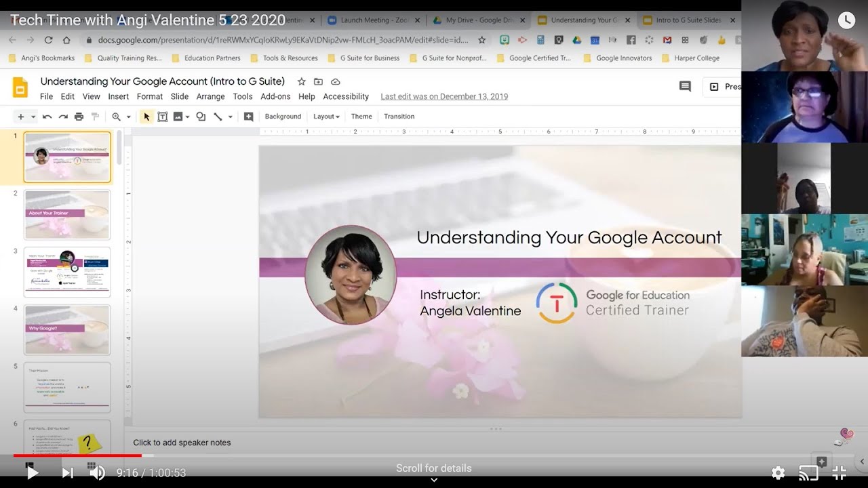The height and width of the screenshot is (488, 868).
Task: Cast video to a device
Action: pyautogui.click(x=808, y=473)
